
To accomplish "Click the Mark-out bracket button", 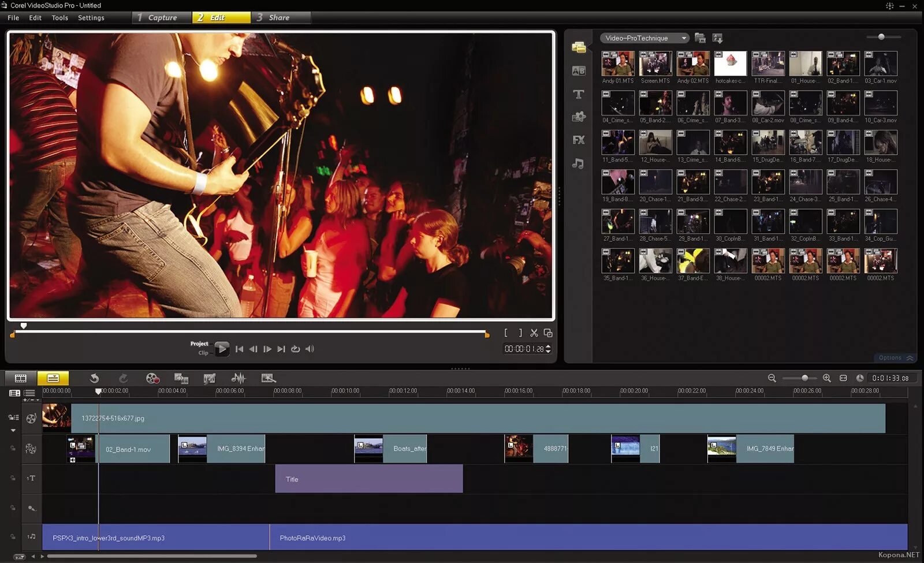I will pos(520,333).
